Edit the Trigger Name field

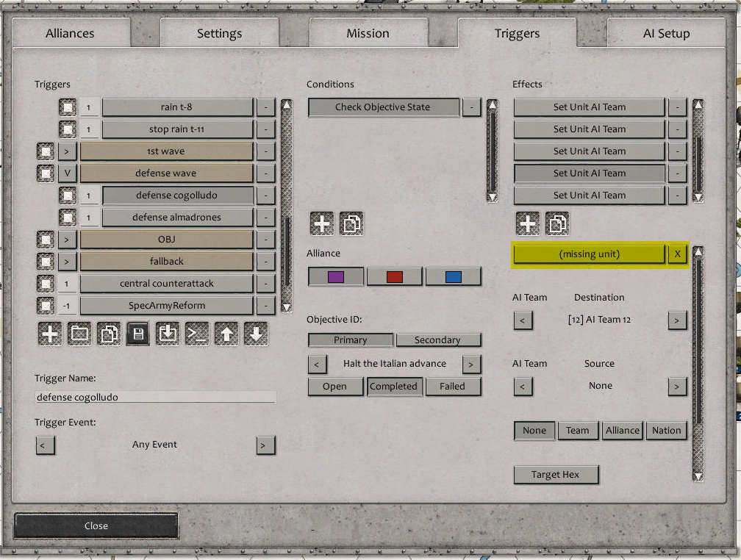pos(156,397)
